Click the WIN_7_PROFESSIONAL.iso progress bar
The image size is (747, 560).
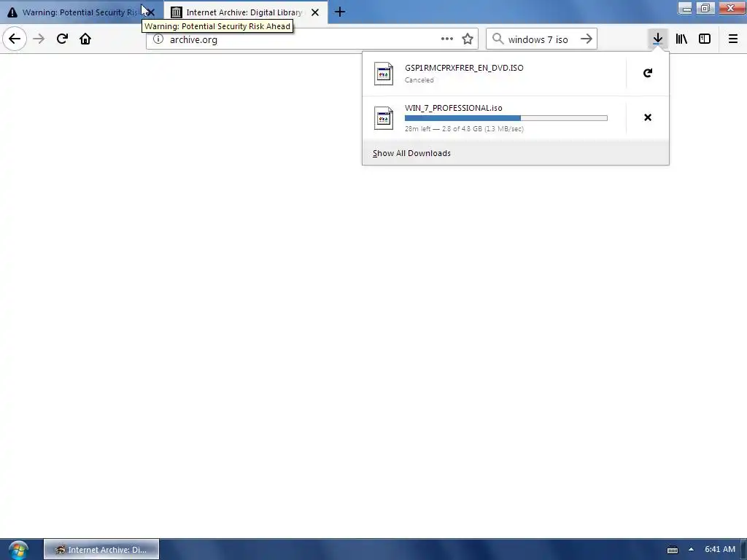tap(506, 118)
